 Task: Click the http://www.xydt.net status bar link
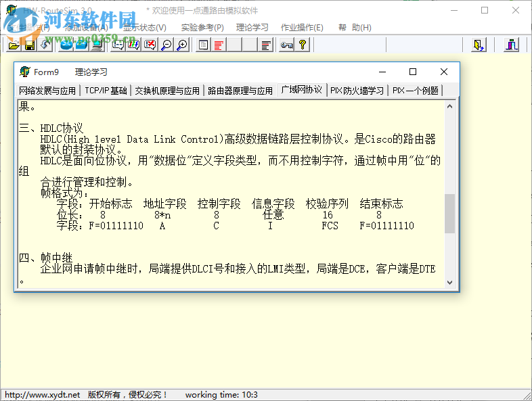[x=43, y=395]
